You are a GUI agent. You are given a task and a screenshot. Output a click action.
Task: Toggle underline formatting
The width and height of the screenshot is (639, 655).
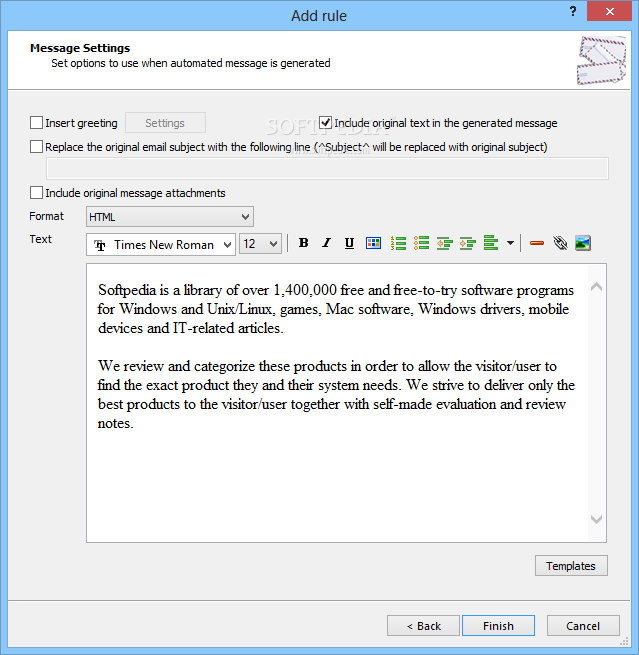click(349, 243)
